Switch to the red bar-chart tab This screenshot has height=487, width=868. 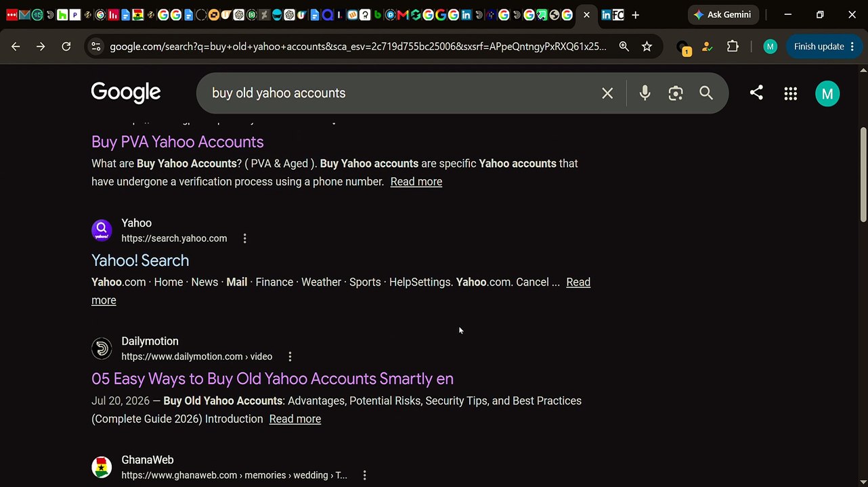(x=113, y=15)
